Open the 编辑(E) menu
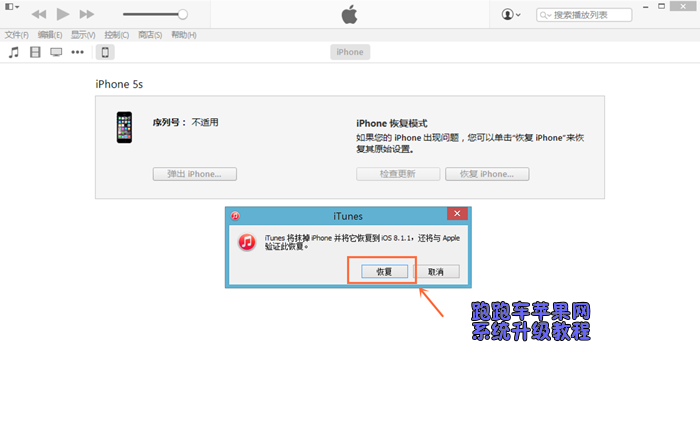This screenshot has width=700, height=444. click(50, 35)
